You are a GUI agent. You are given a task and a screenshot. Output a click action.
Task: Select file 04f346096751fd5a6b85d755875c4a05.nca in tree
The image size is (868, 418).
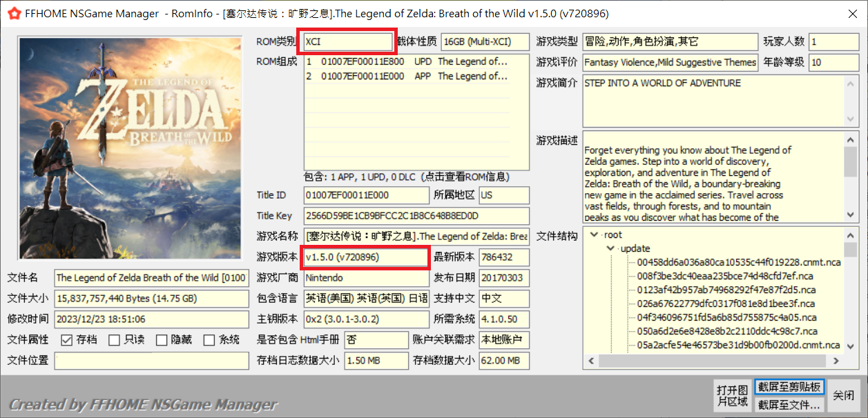pos(727,317)
